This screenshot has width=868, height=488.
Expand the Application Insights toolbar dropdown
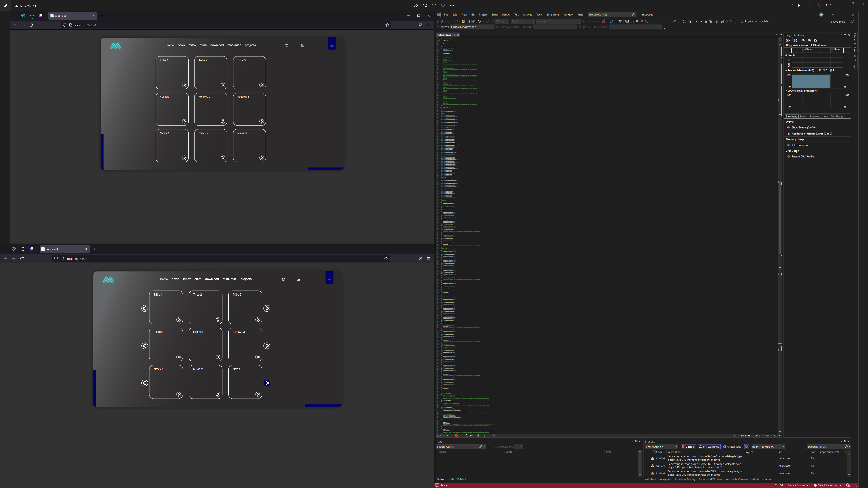(x=770, y=21)
